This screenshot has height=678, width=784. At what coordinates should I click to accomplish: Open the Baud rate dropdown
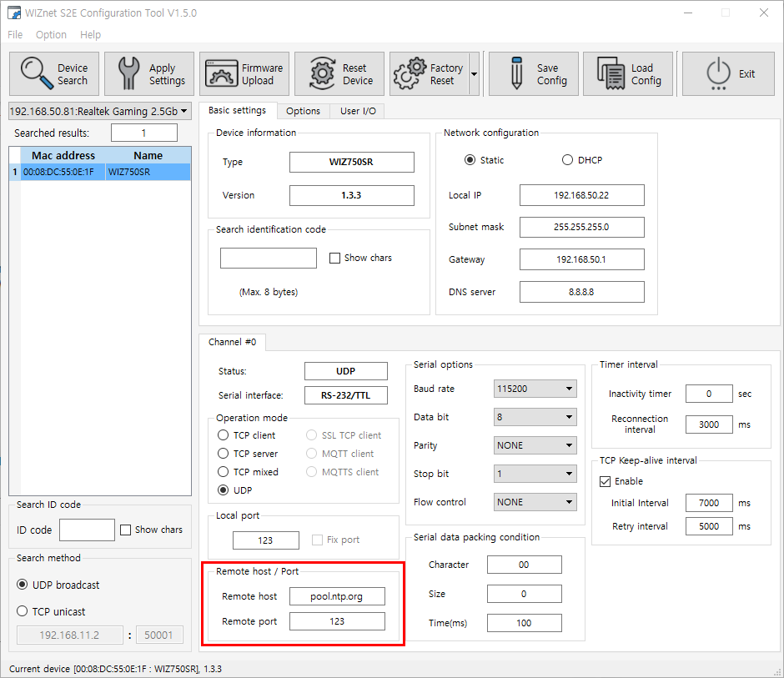[x=535, y=389]
